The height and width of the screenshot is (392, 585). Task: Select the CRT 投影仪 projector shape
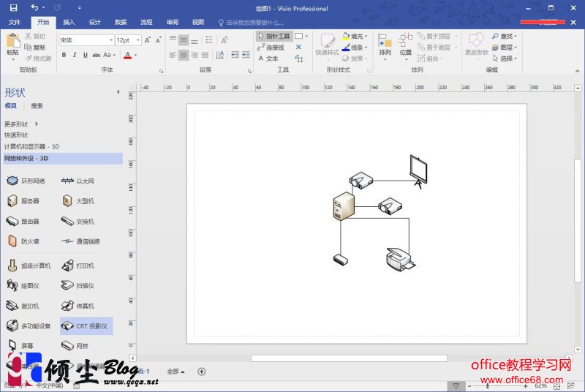86,326
